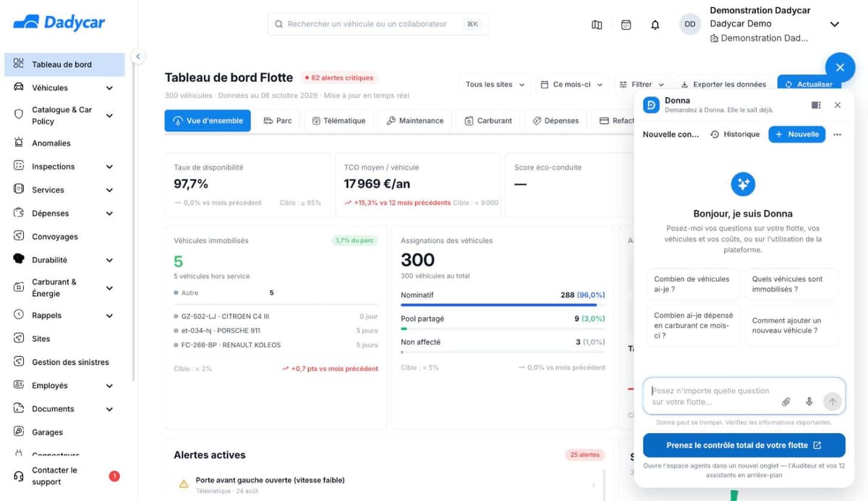This screenshot has width=868, height=501.
Task: Click Exporter les données
Action: tap(723, 85)
